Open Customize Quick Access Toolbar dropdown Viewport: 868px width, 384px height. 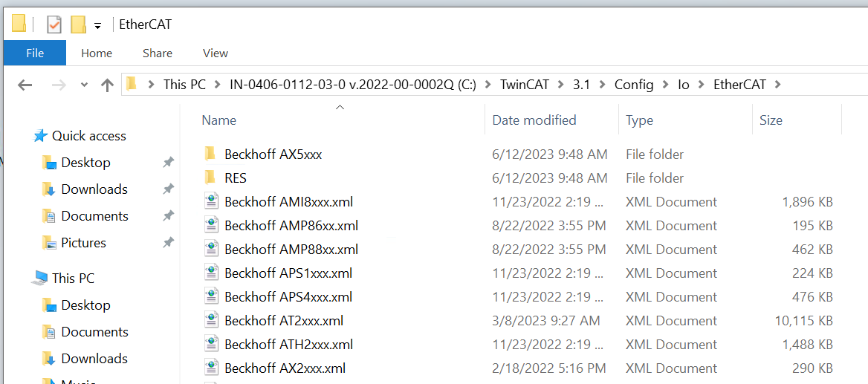point(97,25)
